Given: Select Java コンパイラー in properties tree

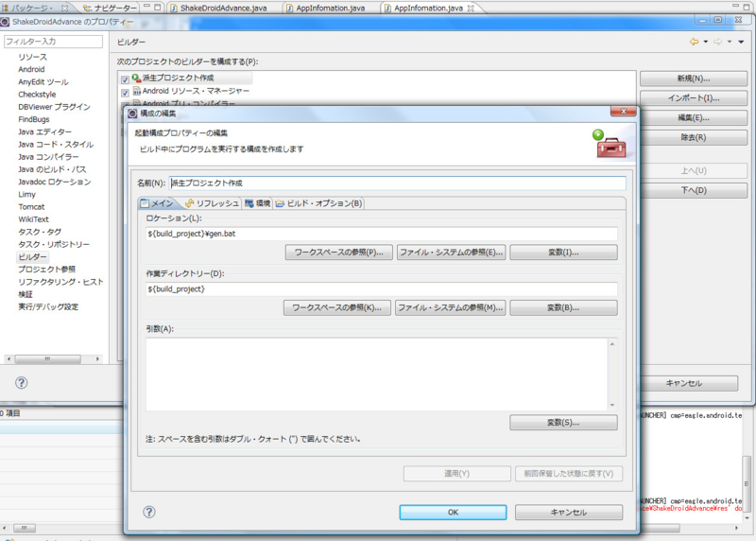Looking at the screenshot, I should pos(48,157).
